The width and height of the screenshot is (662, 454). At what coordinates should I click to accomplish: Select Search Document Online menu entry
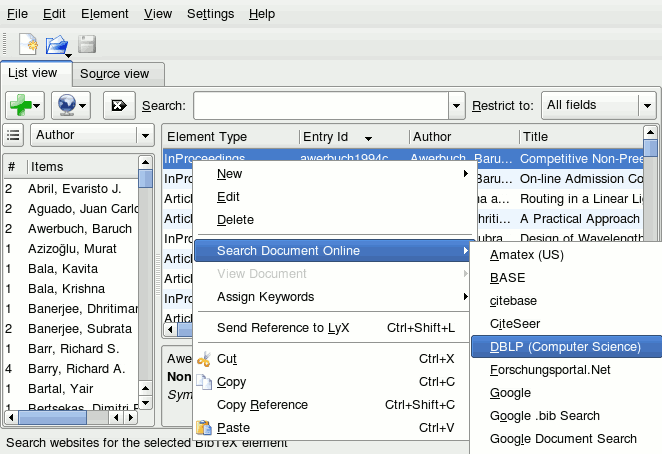point(333,250)
